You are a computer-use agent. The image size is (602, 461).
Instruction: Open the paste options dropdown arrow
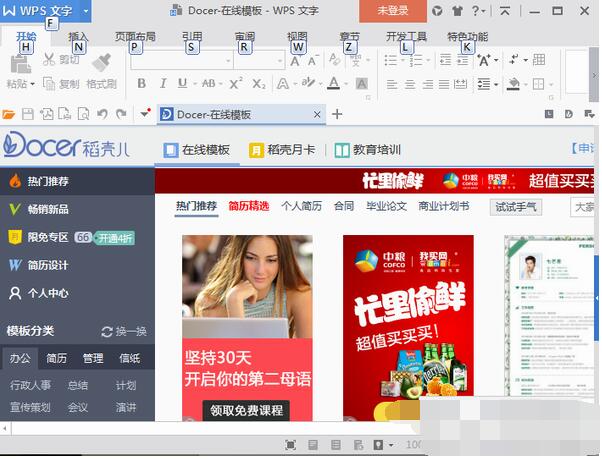(33, 84)
